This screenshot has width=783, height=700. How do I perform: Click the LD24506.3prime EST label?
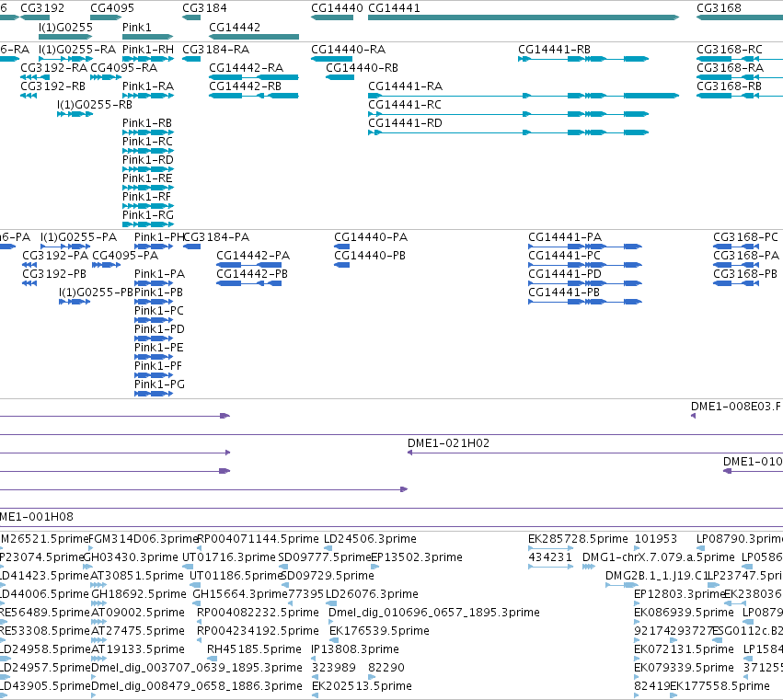pyautogui.click(x=370, y=539)
